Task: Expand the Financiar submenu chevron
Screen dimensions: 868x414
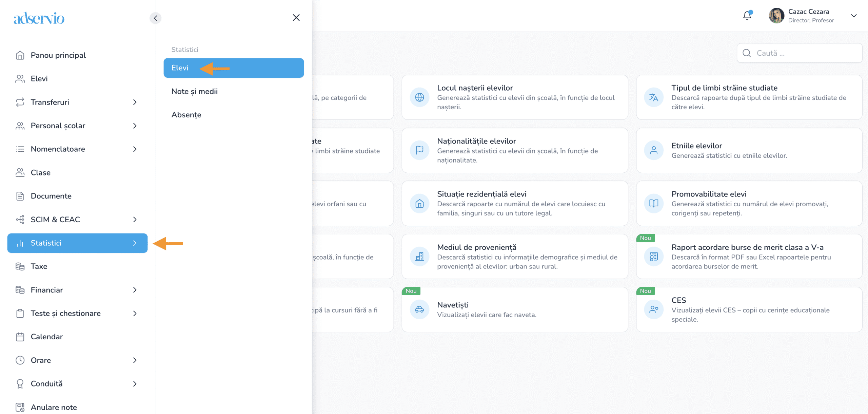Action: click(135, 290)
